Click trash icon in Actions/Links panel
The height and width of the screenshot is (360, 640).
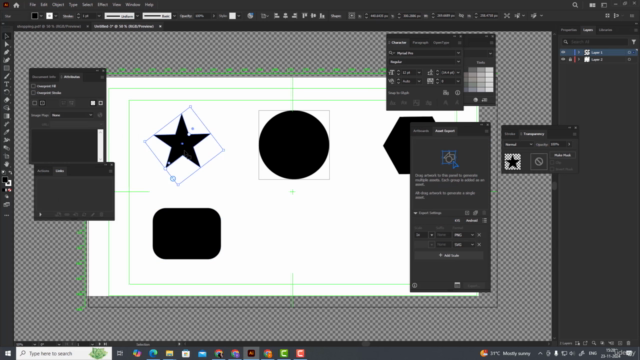click(x=102, y=214)
